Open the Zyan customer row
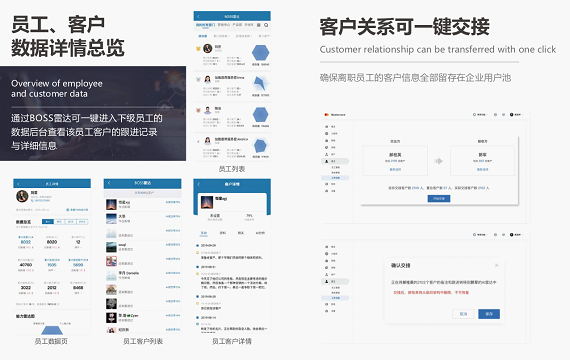The width and height of the screenshot is (570, 360). [x=143, y=317]
